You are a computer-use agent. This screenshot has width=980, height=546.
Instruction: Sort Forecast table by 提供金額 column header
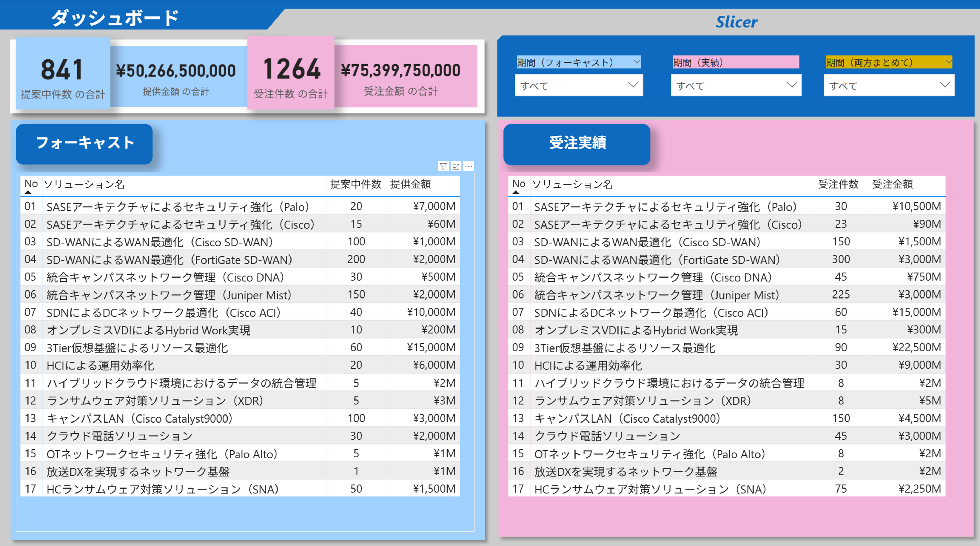pos(410,184)
